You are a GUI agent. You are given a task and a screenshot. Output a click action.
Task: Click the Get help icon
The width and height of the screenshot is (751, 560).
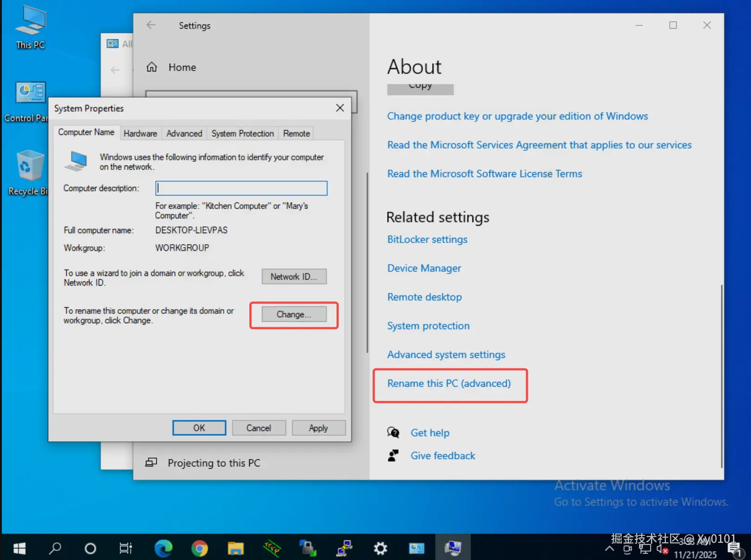pyautogui.click(x=393, y=433)
